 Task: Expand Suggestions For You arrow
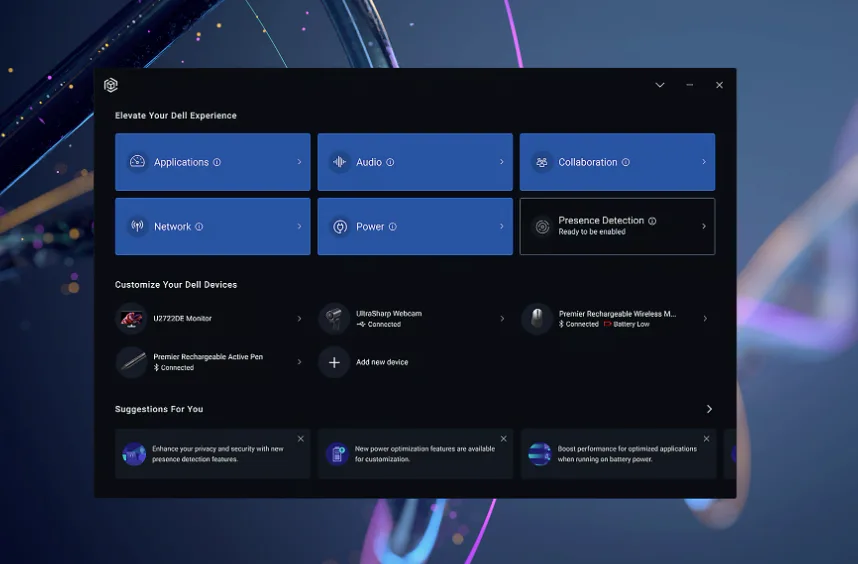[709, 409]
